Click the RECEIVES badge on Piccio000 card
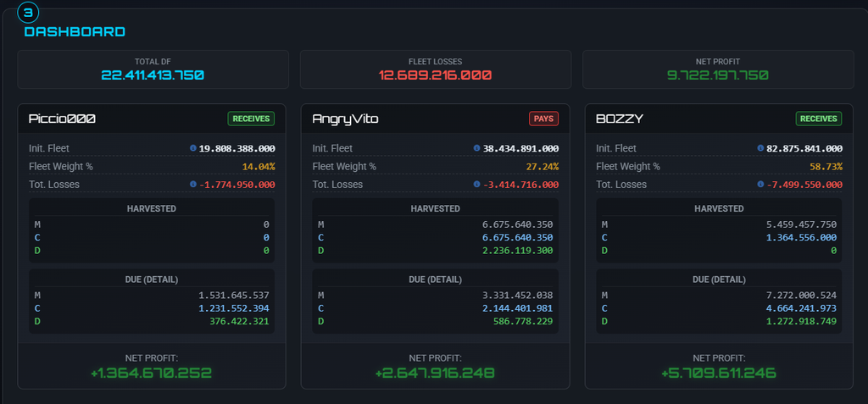 (x=251, y=119)
